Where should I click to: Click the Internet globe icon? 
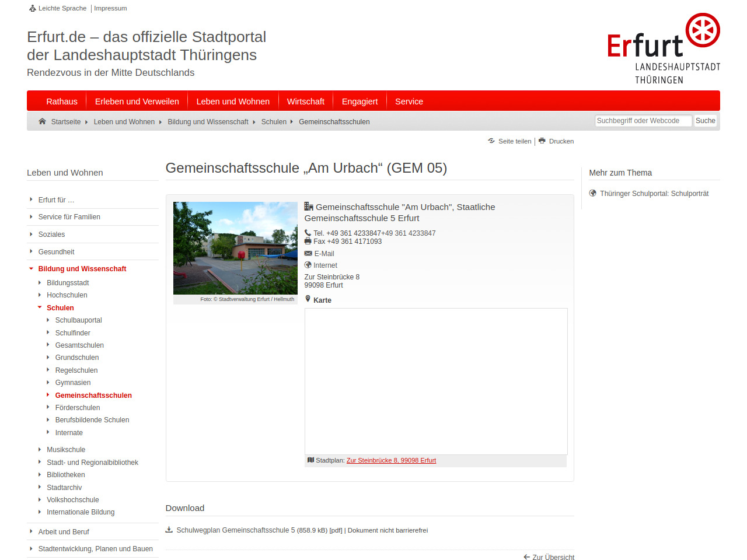point(308,265)
